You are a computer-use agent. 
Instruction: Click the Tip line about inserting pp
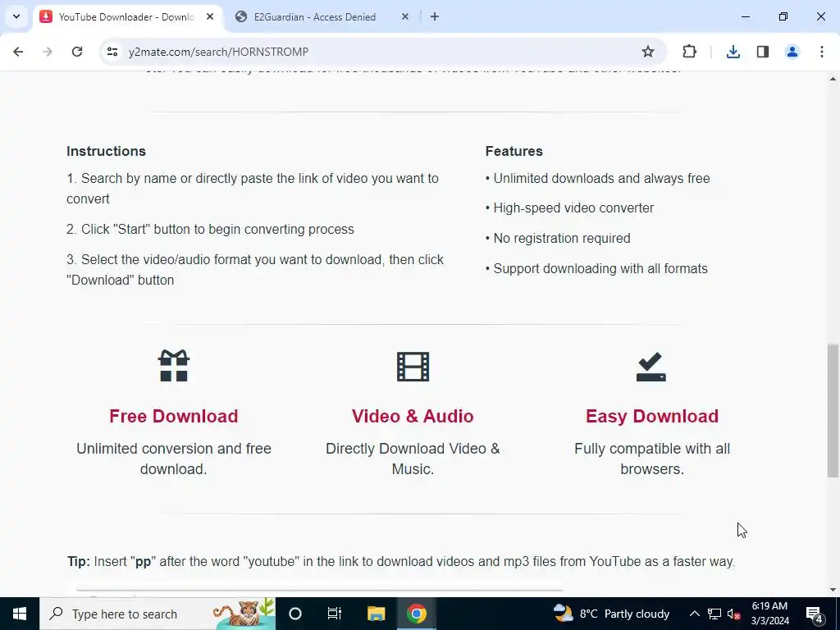coord(400,561)
